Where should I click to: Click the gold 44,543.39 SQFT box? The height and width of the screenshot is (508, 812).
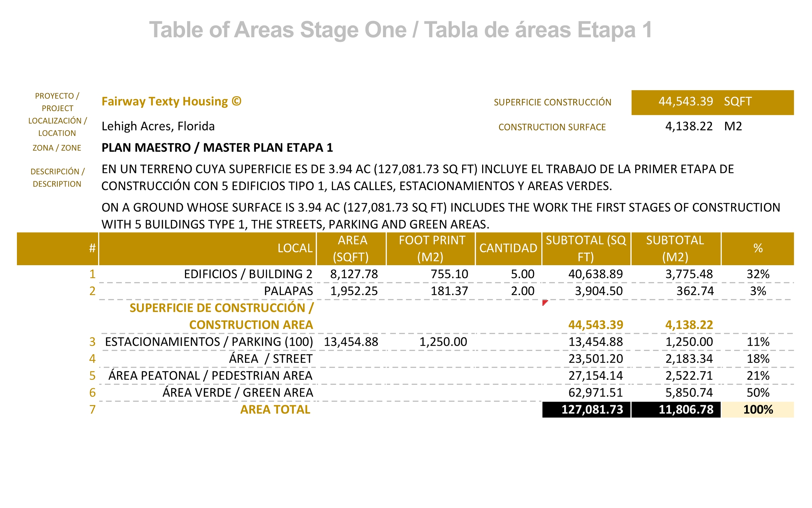pos(712,102)
